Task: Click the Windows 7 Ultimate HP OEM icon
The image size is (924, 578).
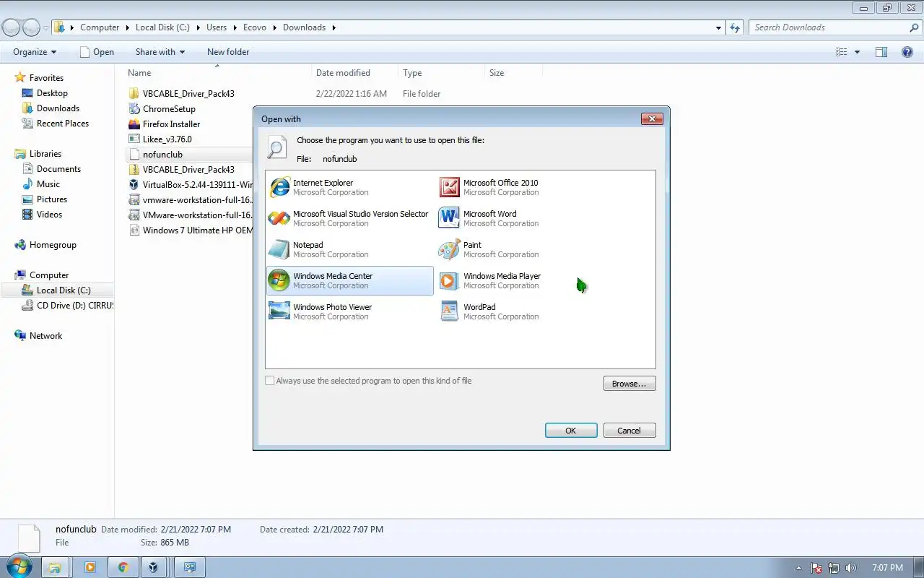Action: [x=134, y=230]
